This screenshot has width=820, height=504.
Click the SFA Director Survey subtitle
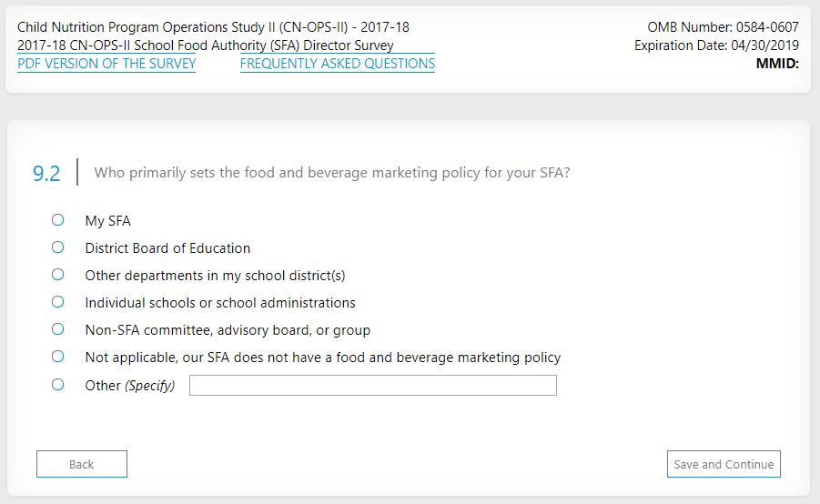tap(206, 45)
